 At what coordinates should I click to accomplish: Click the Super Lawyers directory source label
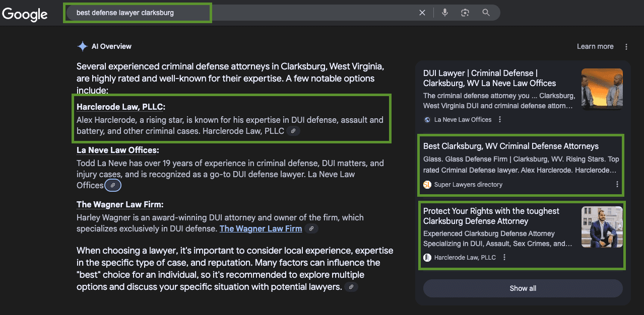point(468,184)
